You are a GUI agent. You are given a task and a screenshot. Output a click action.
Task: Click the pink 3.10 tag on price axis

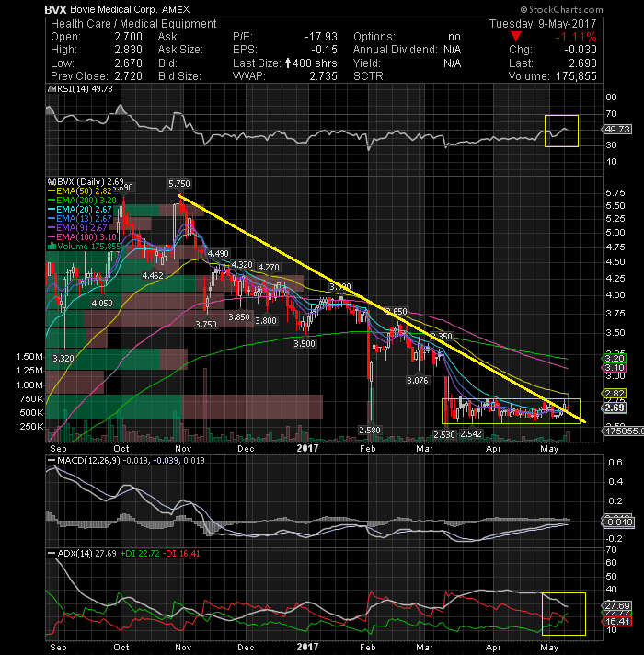click(615, 368)
